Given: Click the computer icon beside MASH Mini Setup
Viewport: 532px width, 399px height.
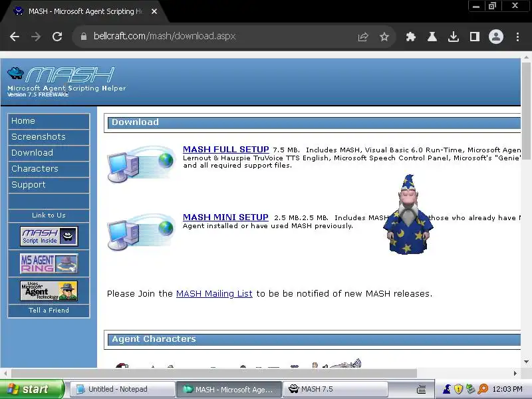Looking at the screenshot, I should point(141,232).
